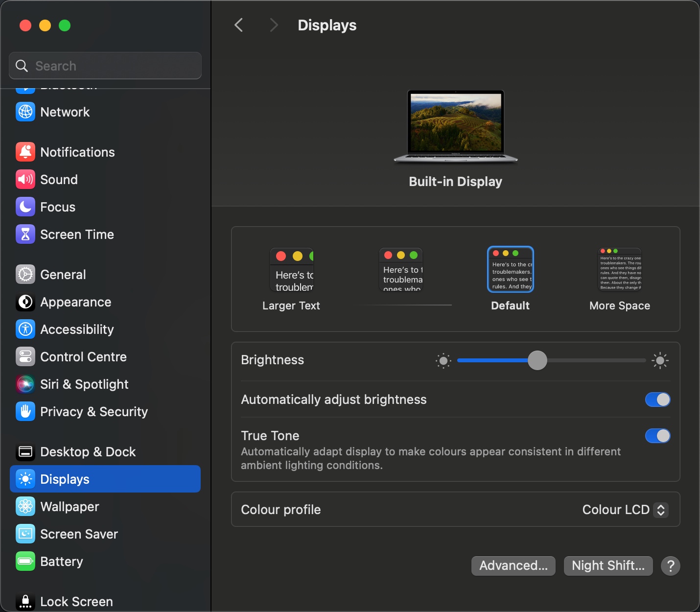
Task: Click the "Colour profile" label
Action: click(x=281, y=510)
